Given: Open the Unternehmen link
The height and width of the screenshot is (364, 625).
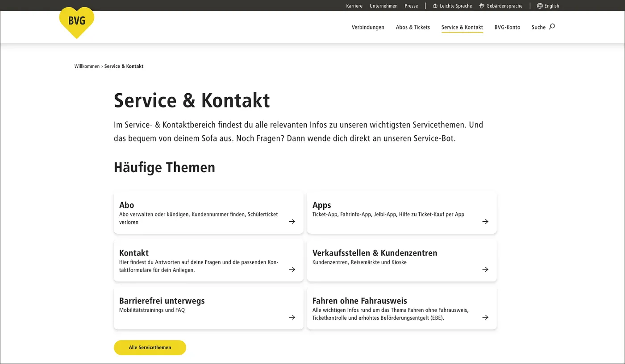Looking at the screenshot, I should point(383,6).
